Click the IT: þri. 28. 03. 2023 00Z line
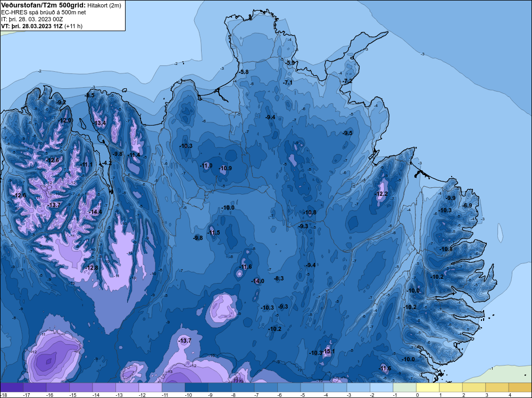The height and width of the screenshot is (398, 532). (32, 19)
